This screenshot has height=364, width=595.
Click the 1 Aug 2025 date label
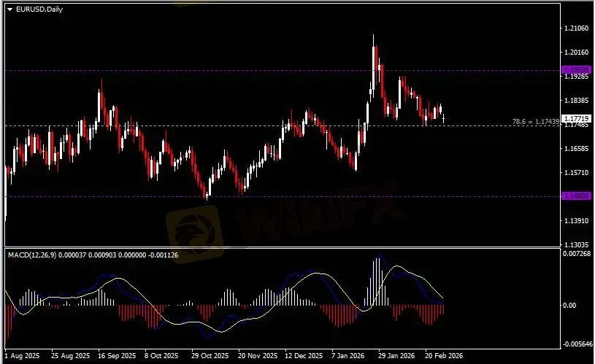(22, 356)
